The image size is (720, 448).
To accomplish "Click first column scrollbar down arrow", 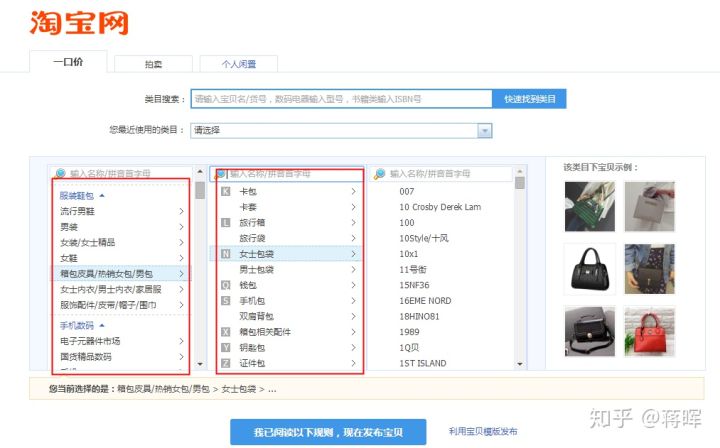I will coord(200,364).
